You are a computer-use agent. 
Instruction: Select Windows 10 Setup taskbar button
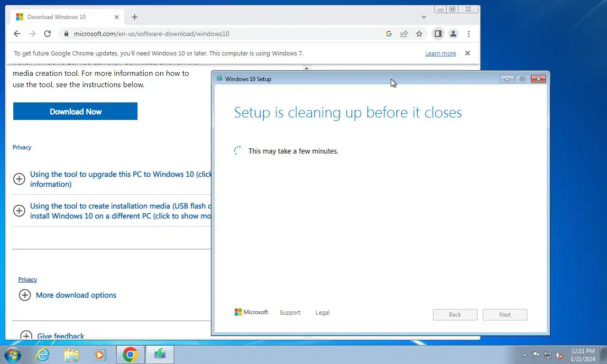pos(160,355)
